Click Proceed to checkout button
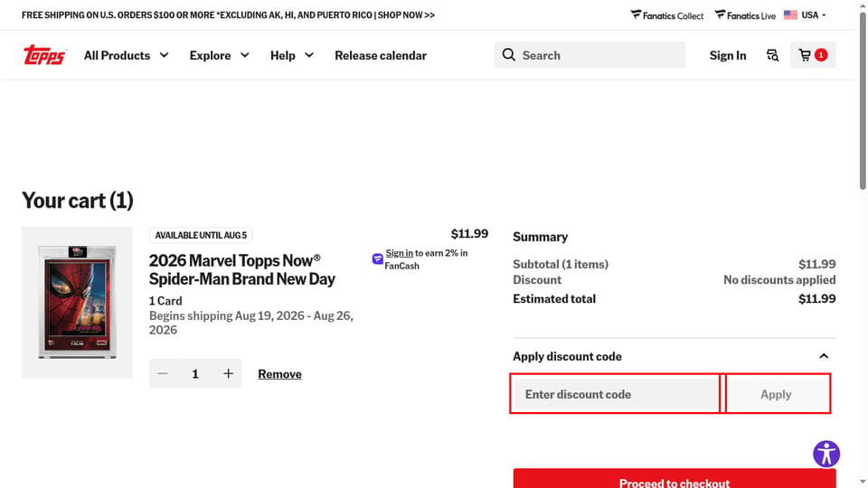Viewport: 868px width, 488px height. [x=675, y=479]
